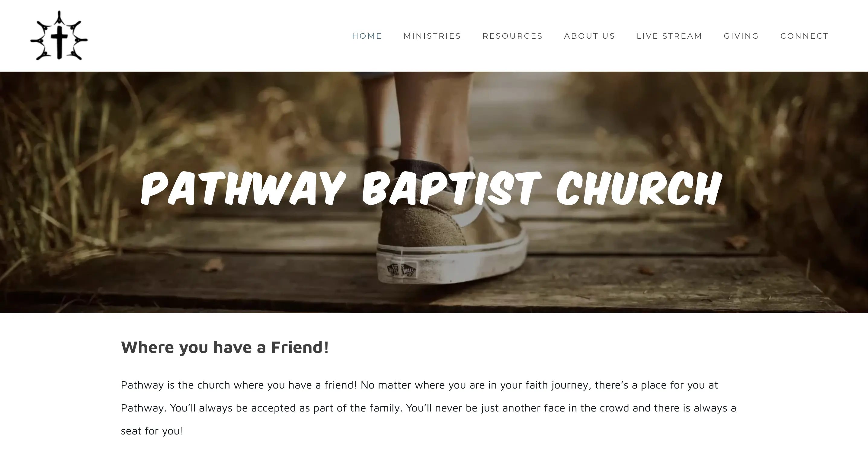This screenshot has height=455, width=868.
Task: Go to the LIVE STREAM page
Action: point(669,36)
